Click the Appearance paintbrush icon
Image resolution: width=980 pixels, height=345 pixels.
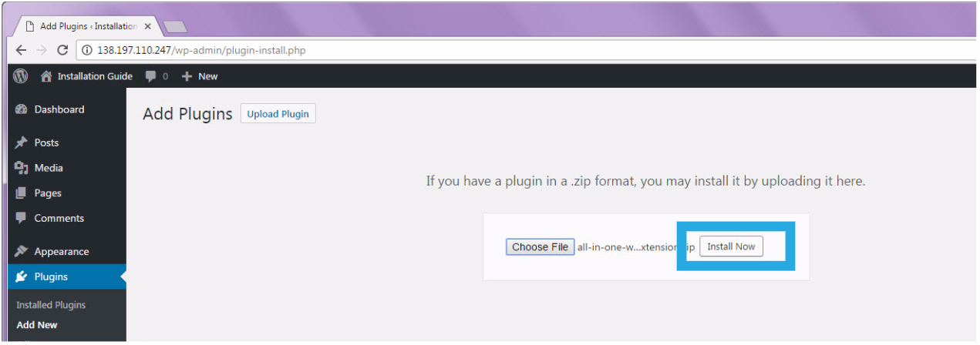21,252
